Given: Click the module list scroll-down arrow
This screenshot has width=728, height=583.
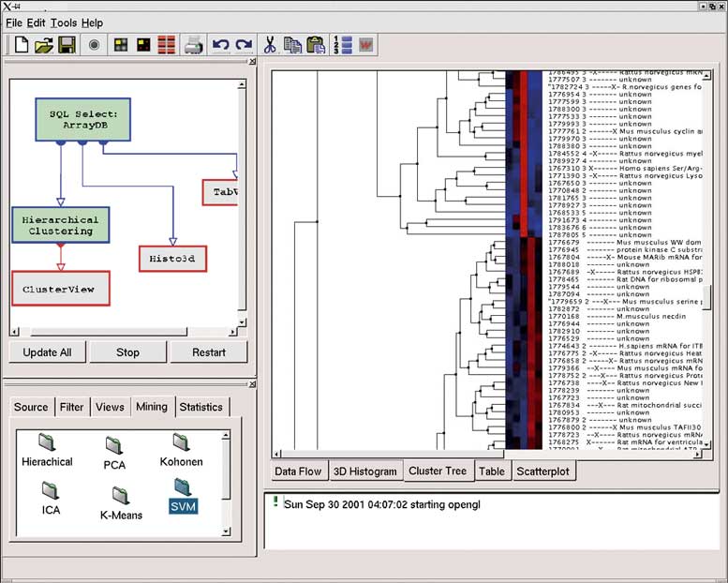Looking at the screenshot, I should click(x=226, y=531).
